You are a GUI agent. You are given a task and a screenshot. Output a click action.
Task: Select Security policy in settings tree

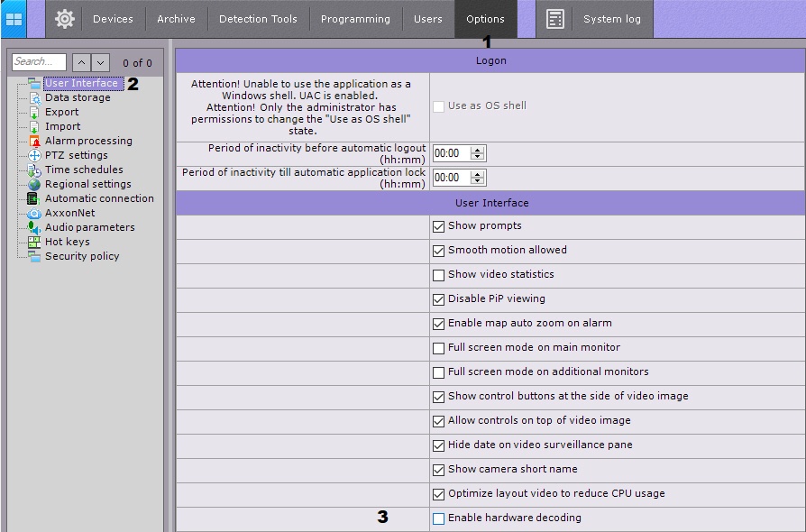[x=82, y=256]
